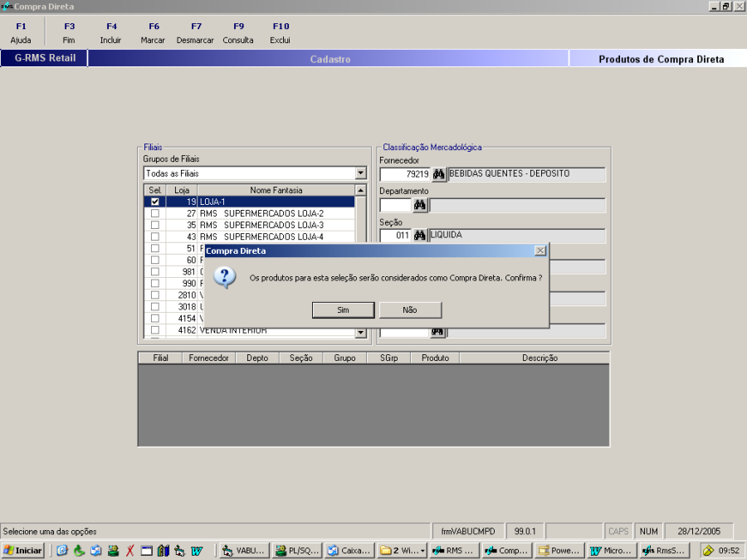The height and width of the screenshot is (560, 747).
Task: Open the Grupos de Filiais dropdown
Action: (361, 173)
